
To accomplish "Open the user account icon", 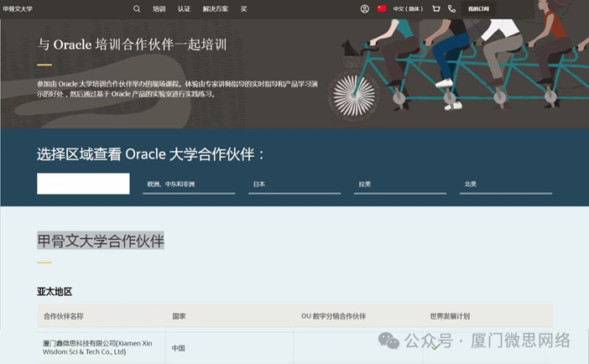I will (x=364, y=8).
